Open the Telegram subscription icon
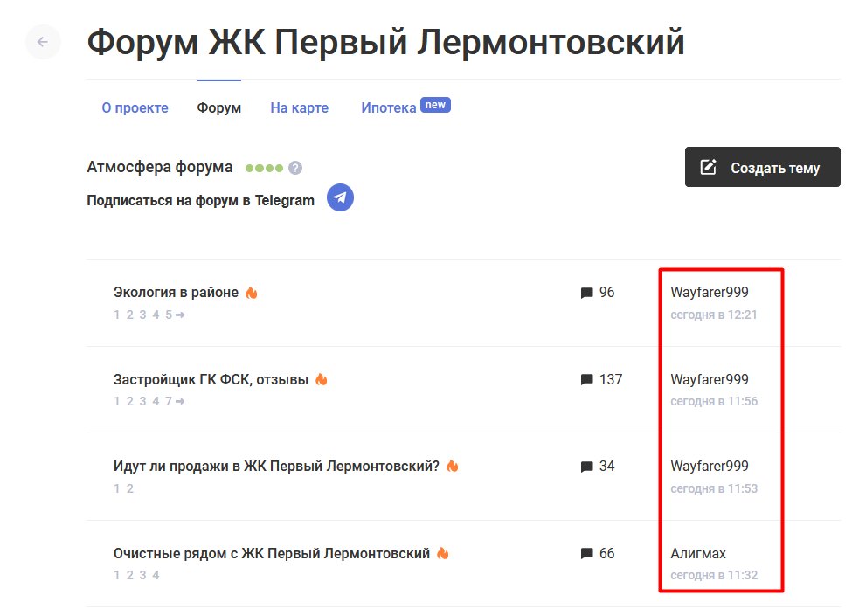Viewport: 859px width, 616px height. tap(340, 197)
